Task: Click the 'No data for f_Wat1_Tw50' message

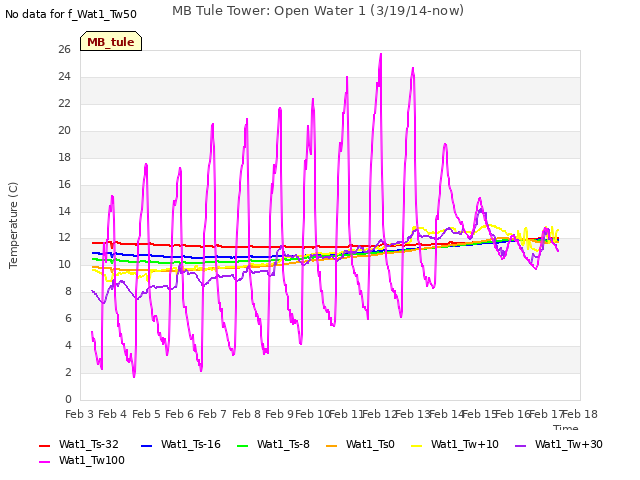Action: 71,14
